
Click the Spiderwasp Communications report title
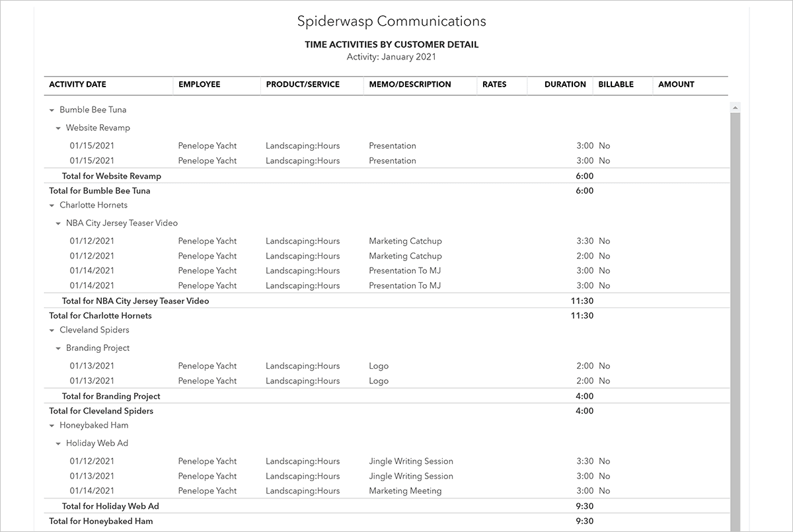point(392,21)
